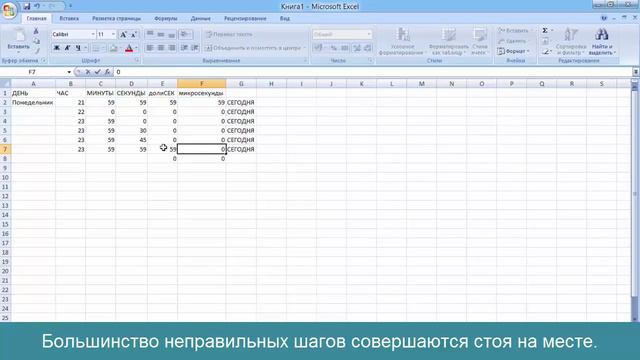Increase font size with the large A
The width and height of the screenshot is (640, 360).
coord(123,35)
